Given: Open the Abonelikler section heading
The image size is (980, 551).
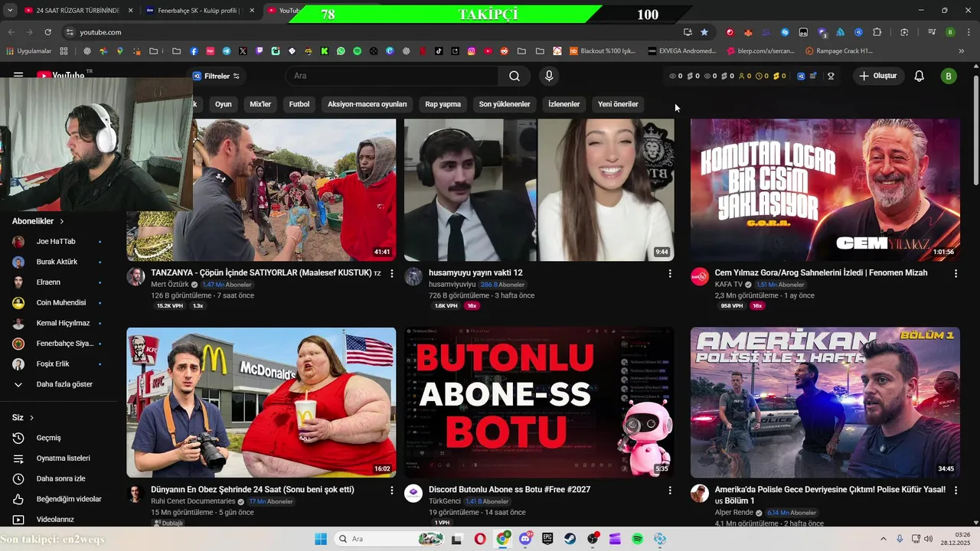Looking at the screenshot, I should (x=38, y=221).
